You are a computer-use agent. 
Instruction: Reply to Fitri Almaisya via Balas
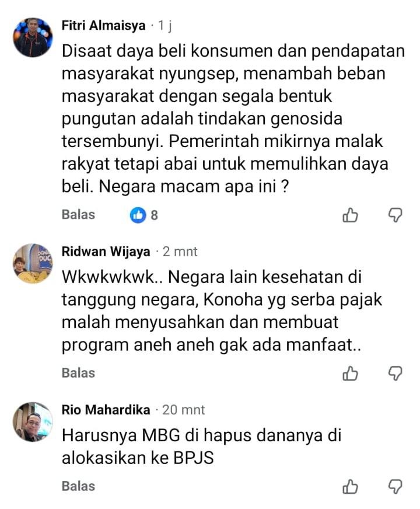78,215
